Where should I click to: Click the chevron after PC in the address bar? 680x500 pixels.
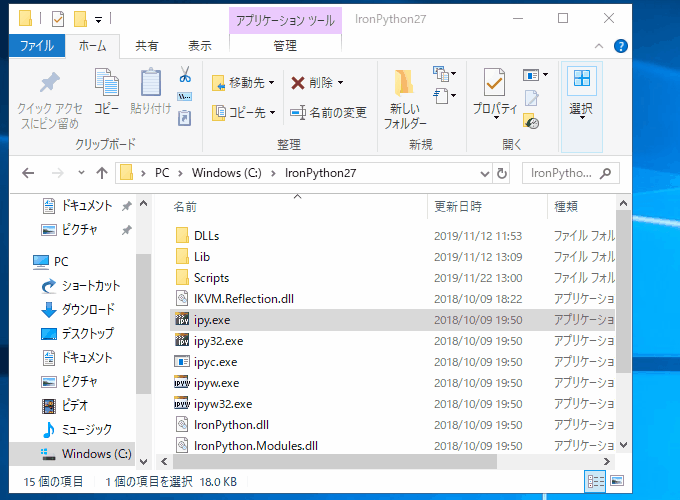[181, 173]
